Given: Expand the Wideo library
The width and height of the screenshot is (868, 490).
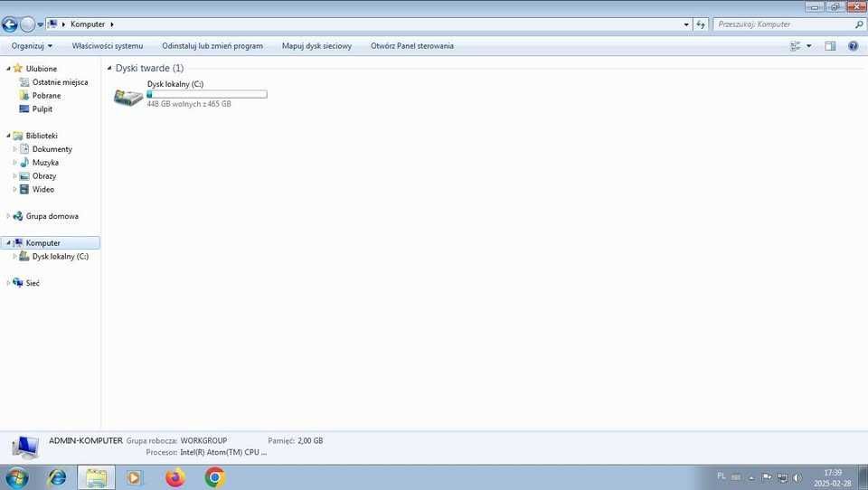Looking at the screenshot, I should click(x=15, y=189).
